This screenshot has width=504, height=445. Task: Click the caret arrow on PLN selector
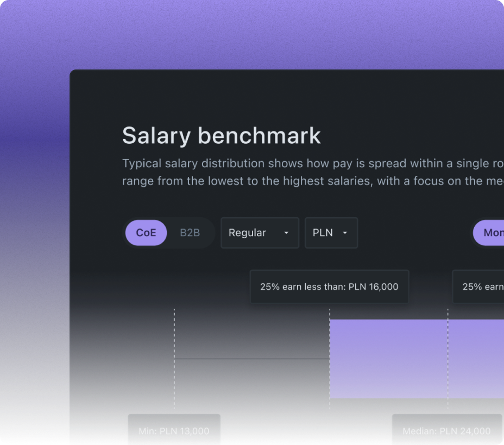[x=345, y=233]
